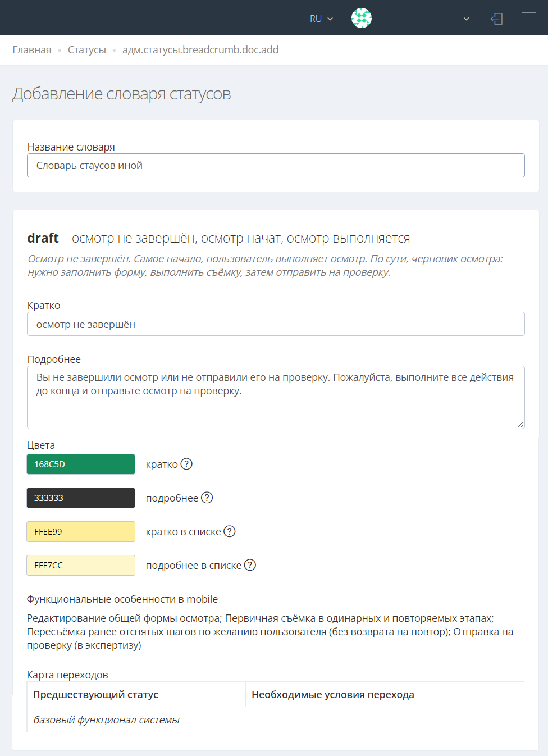Open the dark 333333 color swatch
This screenshot has width=548, height=756.
pos(81,498)
